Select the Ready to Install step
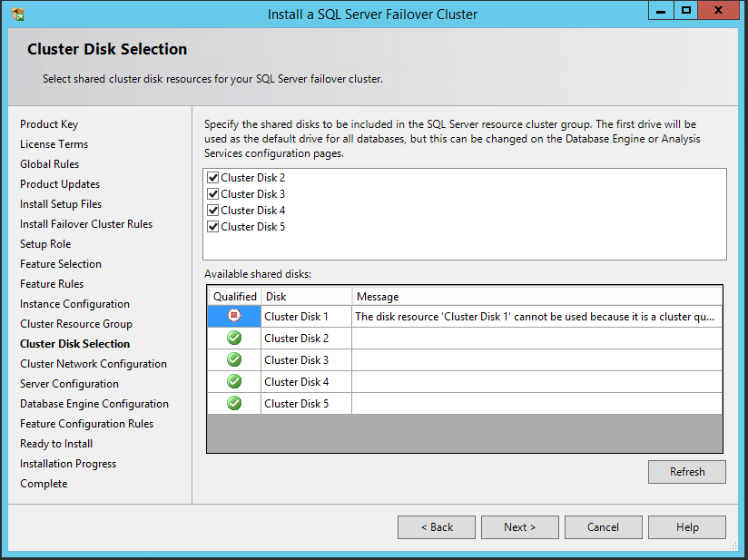The width and height of the screenshot is (748, 560). [x=56, y=444]
